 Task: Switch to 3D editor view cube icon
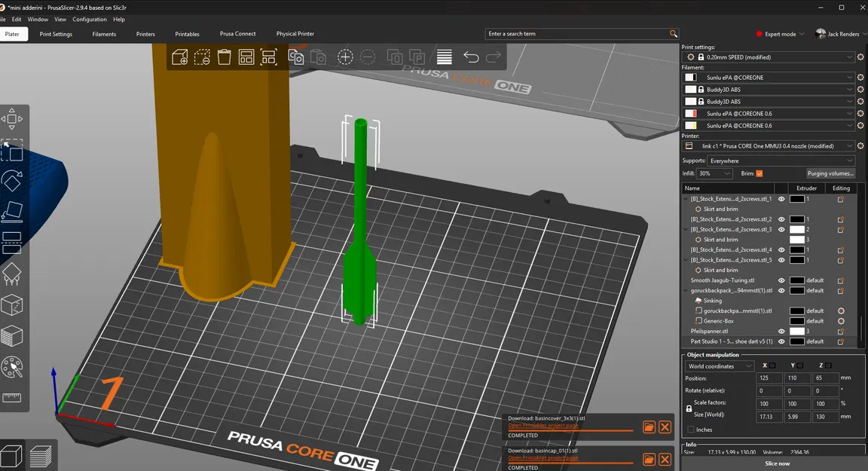[x=11, y=457]
